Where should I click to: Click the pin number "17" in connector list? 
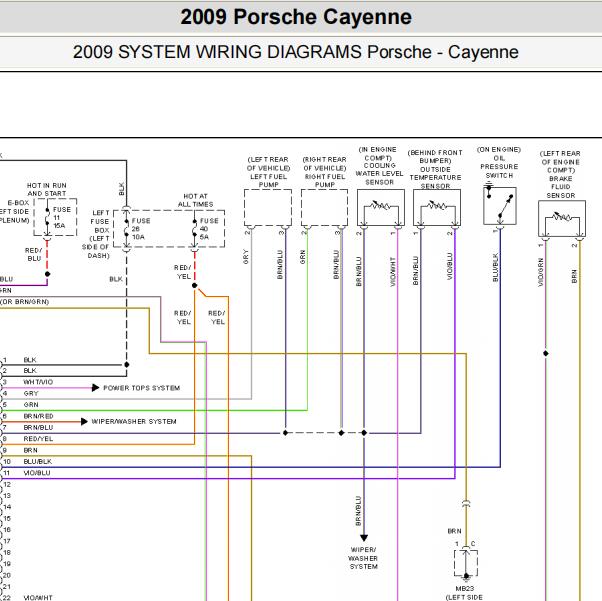click(7, 541)
